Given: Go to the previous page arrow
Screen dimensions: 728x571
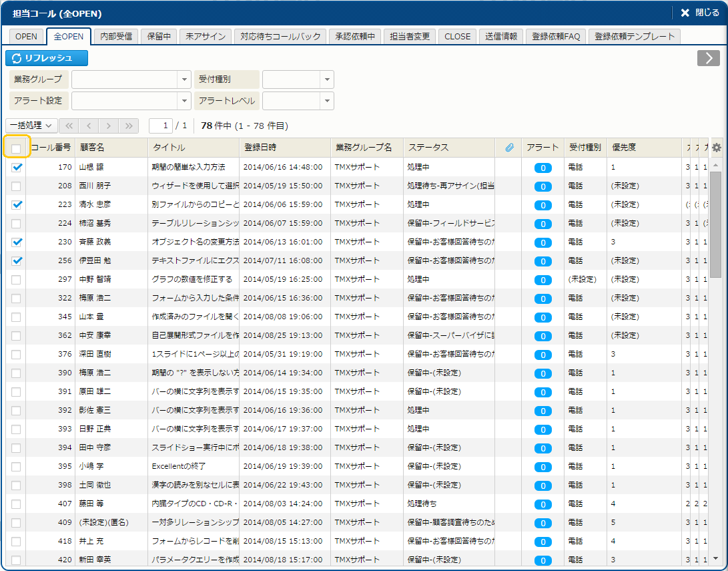Looking at the screenshot, I should pyautogui.click(x=89, y=126).
